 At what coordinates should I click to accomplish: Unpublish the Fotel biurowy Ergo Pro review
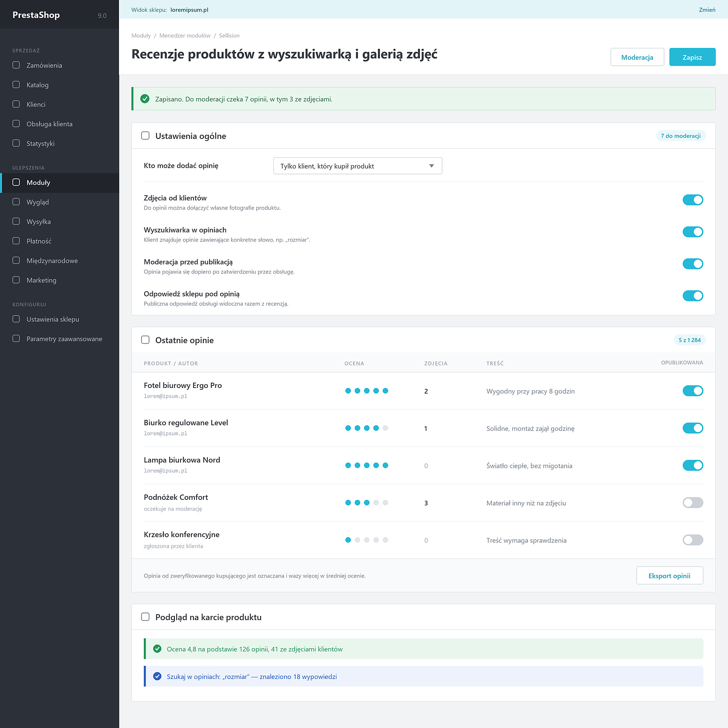[692, 391]
